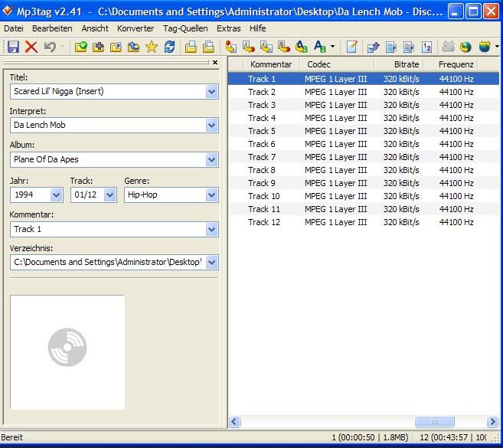
Task: Click the horizontal scrollbar thumb in file list
Action: pos(434,422)
